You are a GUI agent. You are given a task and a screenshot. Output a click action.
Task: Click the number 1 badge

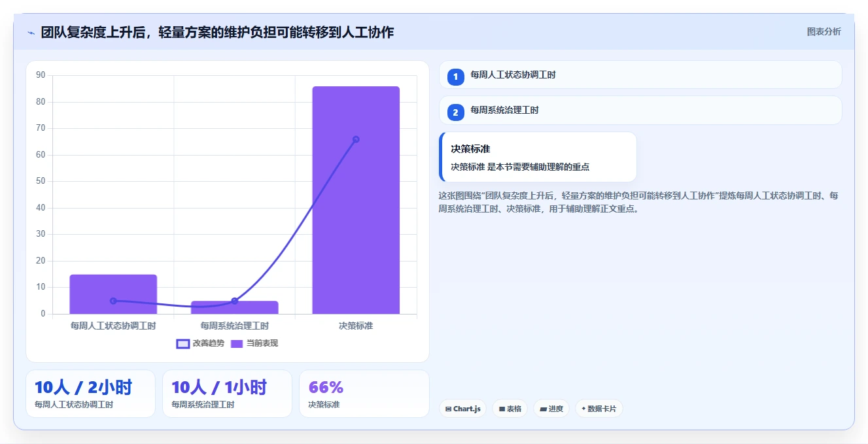pos(456,77)
